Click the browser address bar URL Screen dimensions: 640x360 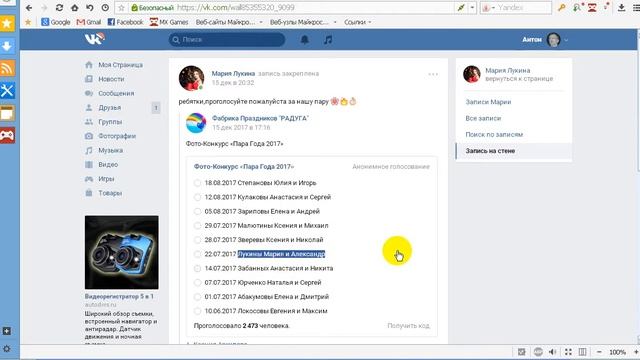[236, 8]
